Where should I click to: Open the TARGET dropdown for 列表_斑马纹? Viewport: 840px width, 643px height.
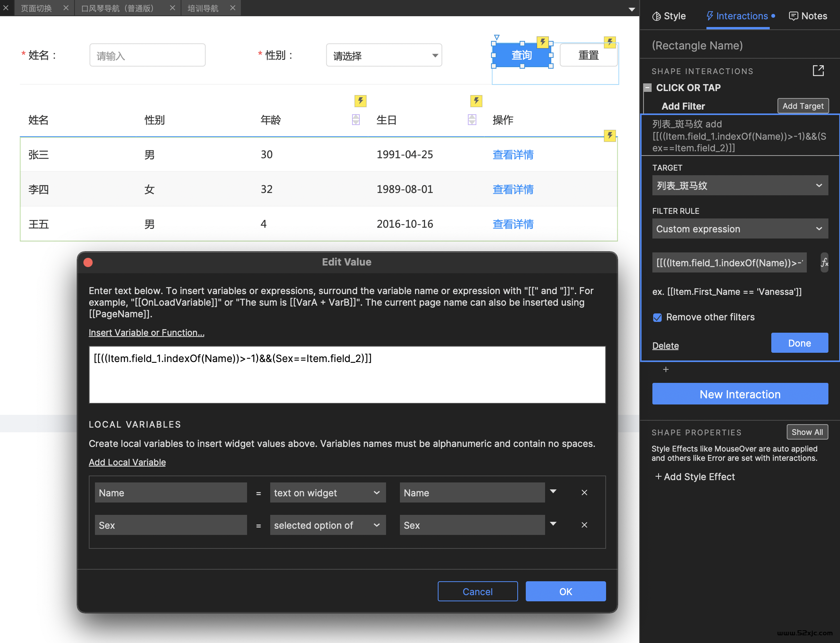(x=740, y=186)
